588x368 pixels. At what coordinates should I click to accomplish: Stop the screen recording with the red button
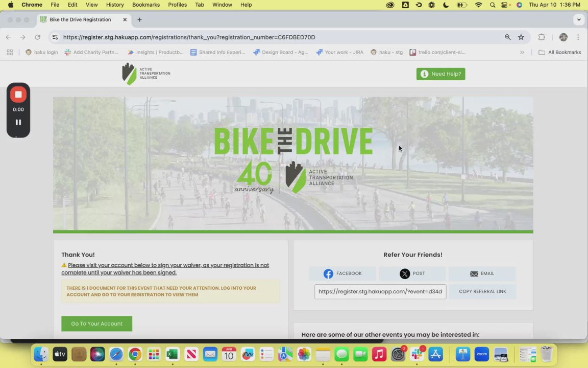point(18,95)
